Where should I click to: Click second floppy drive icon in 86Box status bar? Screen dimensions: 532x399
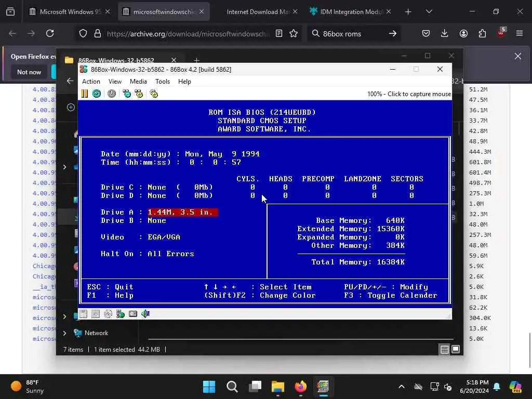[96, 314]
